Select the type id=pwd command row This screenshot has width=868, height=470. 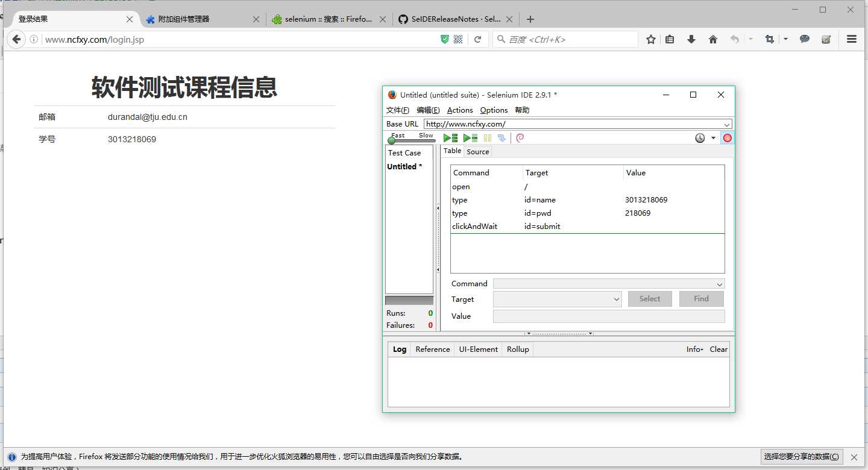pos(588,213)
